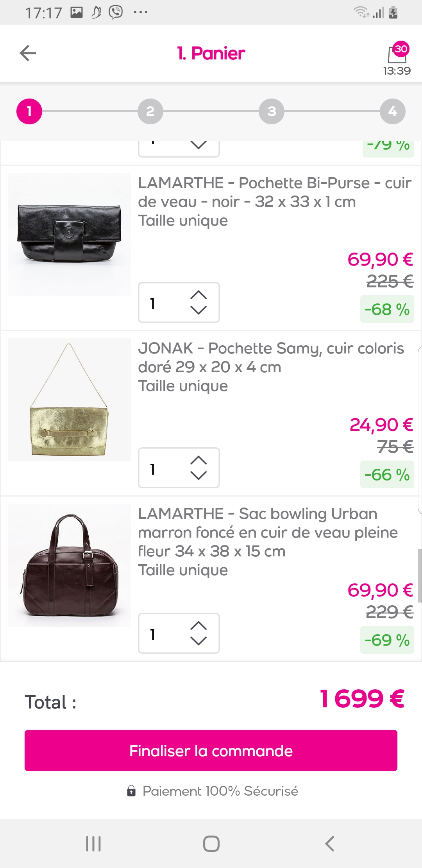422x868 pixels.
Task: Go to checkout step 2
Action: tap(150, 111)
